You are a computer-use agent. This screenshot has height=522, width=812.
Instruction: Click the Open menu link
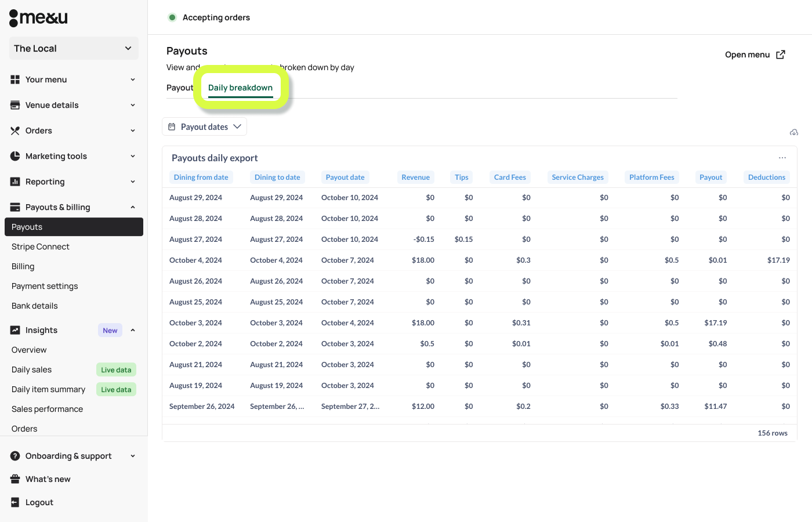click(755, 55)
